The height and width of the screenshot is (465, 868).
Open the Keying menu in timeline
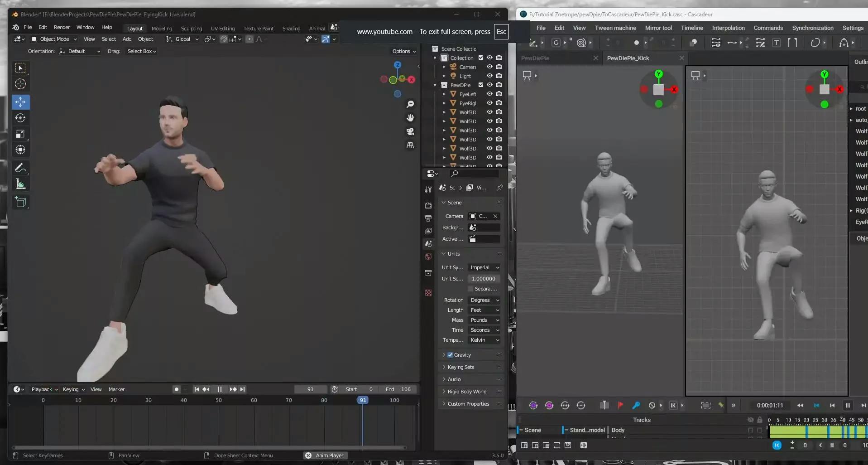(x=73, y=389)
